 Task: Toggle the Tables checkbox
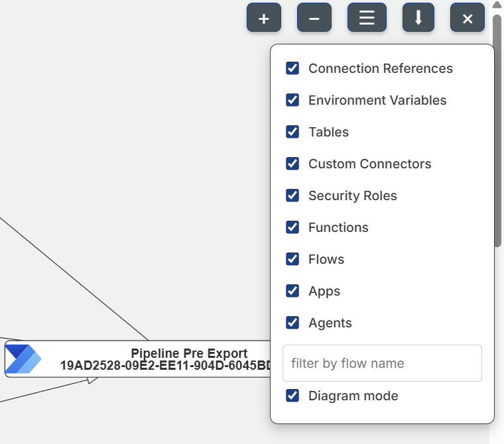(x=292, y=132)
